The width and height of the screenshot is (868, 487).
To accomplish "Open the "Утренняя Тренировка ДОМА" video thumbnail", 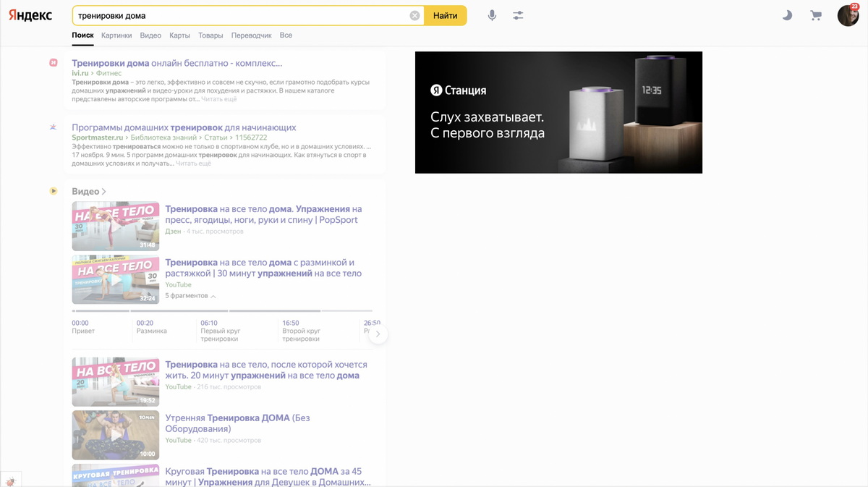I will coord(116,435).
